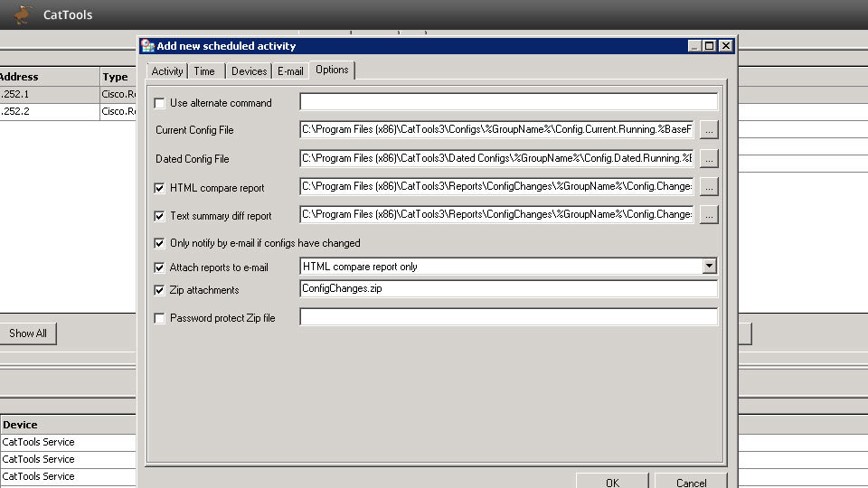Toggle Only notify by e-mail if configs changed

pyautogui.click(x=160, y=243)
